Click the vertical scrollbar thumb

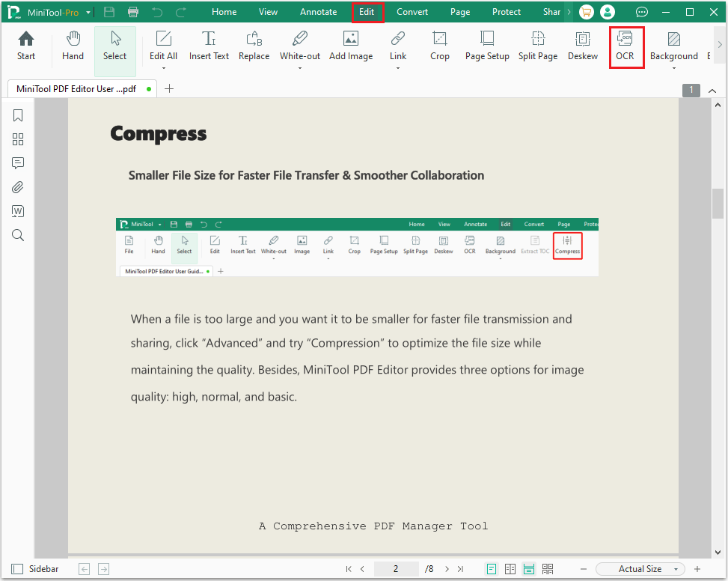coord(718,204)
